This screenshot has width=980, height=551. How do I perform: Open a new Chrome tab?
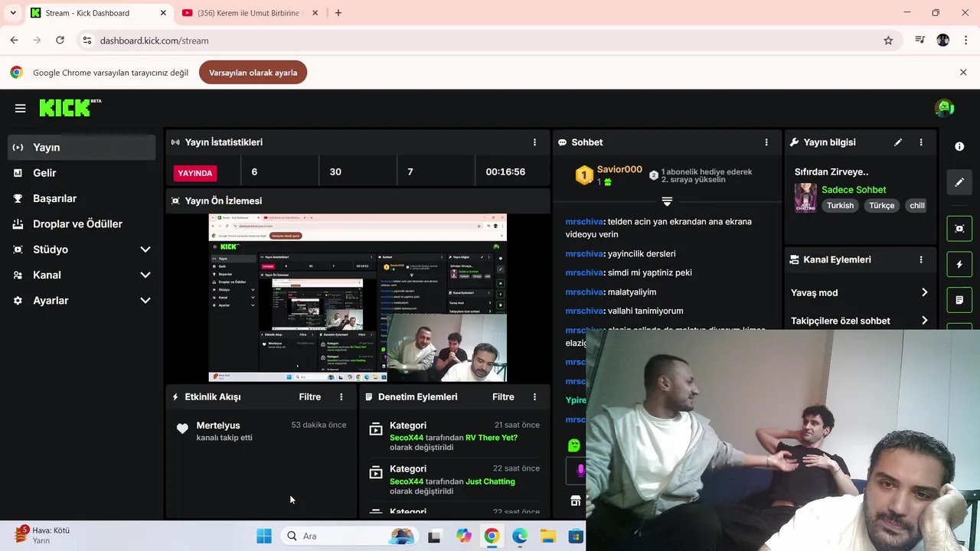tap(338, 13)
